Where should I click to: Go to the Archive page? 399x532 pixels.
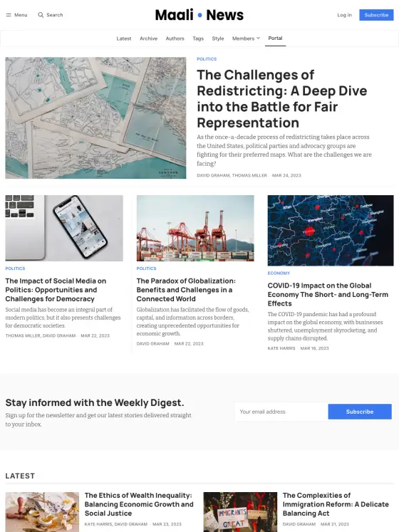148,38
